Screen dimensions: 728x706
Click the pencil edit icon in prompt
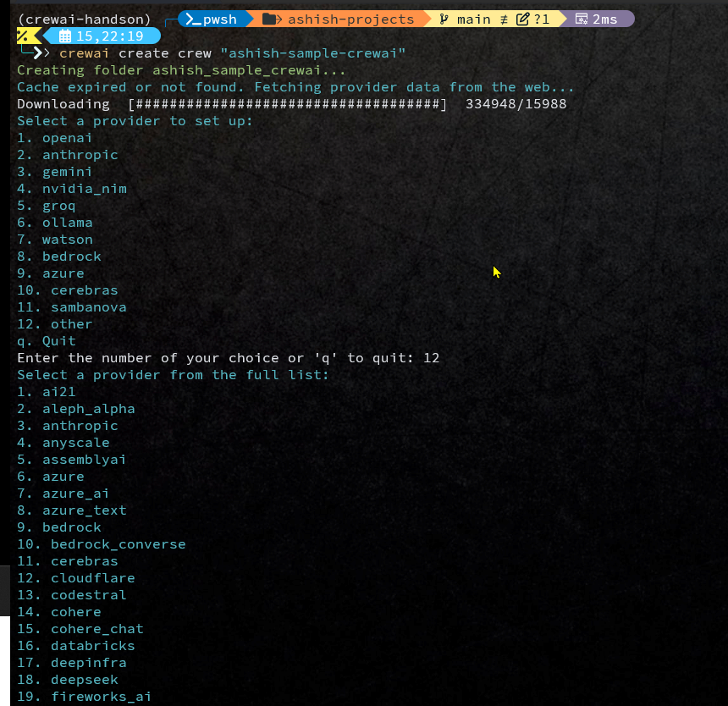523,19
